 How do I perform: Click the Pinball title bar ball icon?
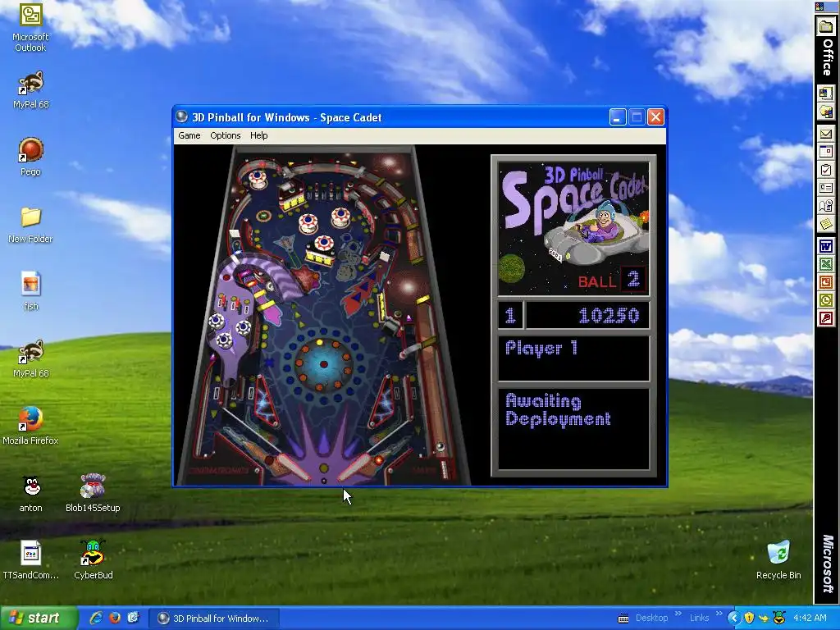pos(182,116)
